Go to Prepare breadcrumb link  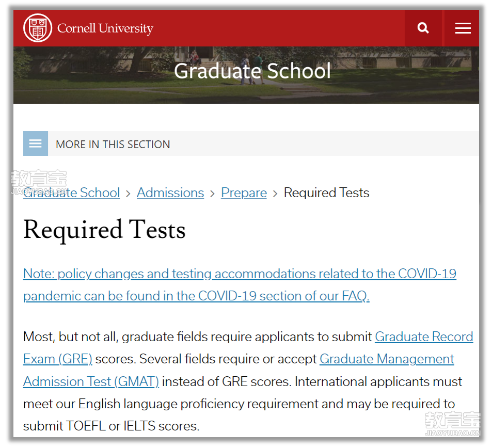tap(244, 193)
